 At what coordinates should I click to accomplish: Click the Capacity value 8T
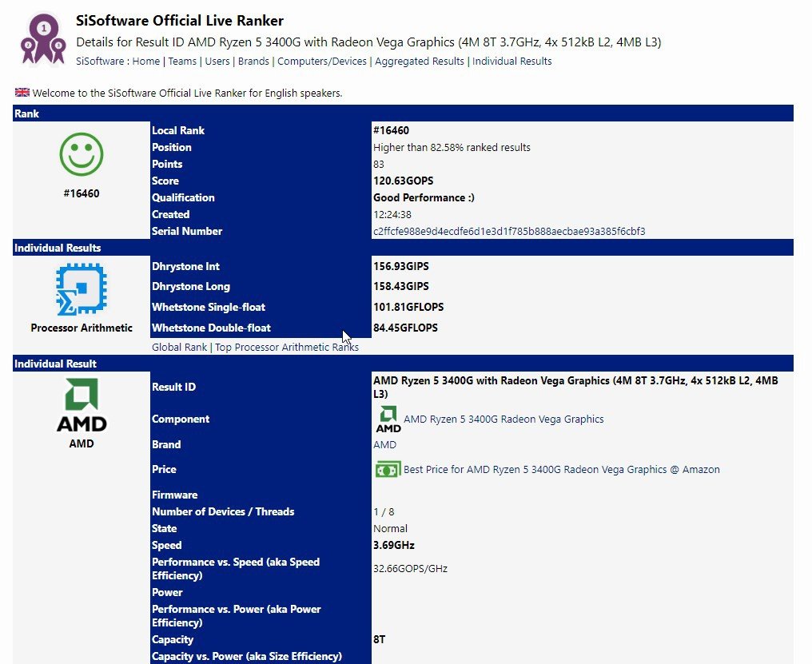tap(379, 639)
